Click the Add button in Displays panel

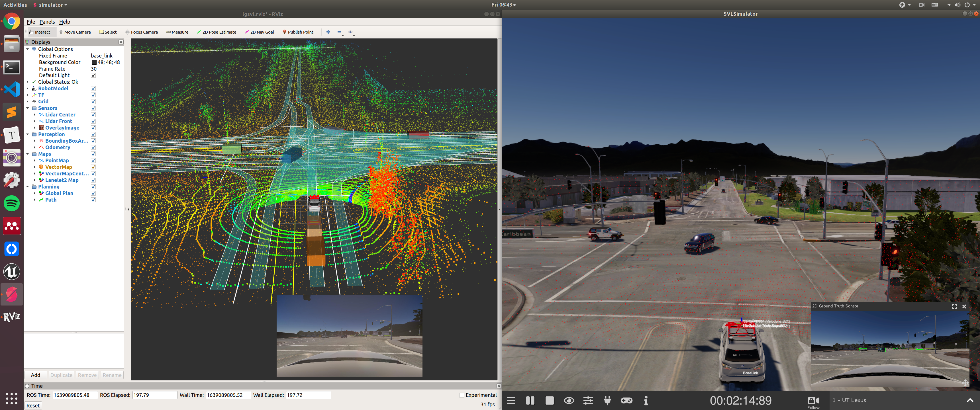pyautogui.click(x=36, y=375)
